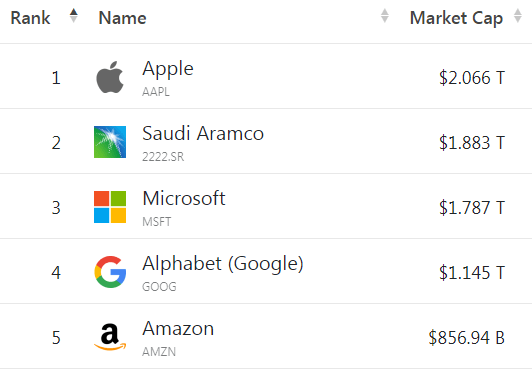Click Apple's $2.066 T market cap
The image size is (532, 372).
coord(472,78)
